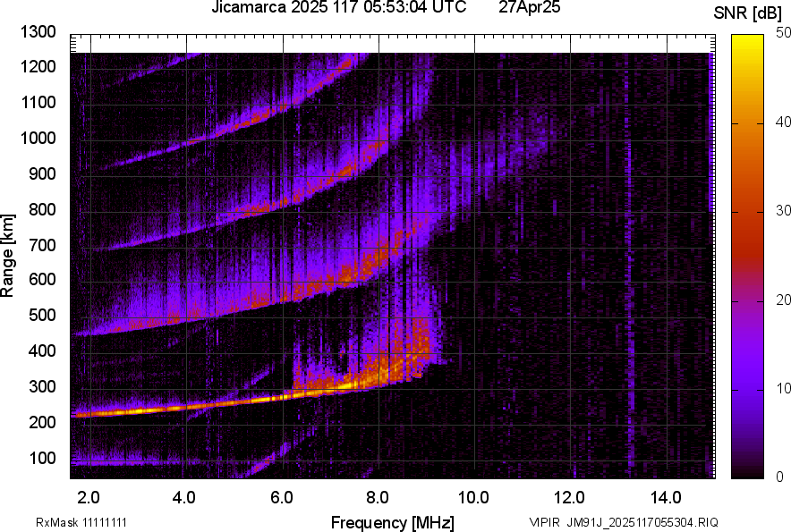Click the range tick label "400"
The image size is (791, 532).
[42, 350]
